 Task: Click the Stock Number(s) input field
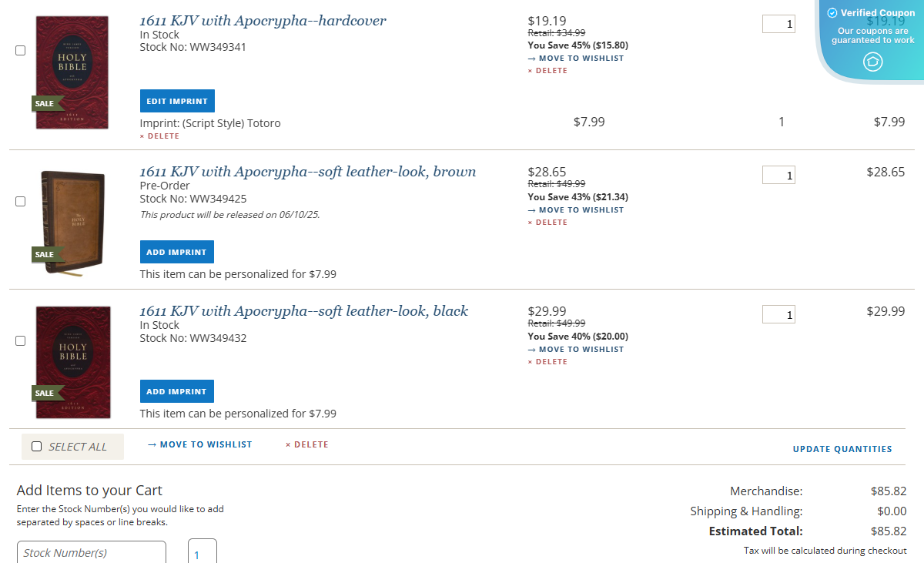click(x=91, y=552)
